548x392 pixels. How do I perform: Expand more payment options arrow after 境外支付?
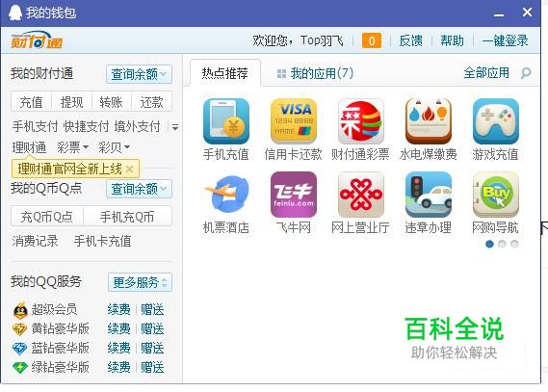175,127
